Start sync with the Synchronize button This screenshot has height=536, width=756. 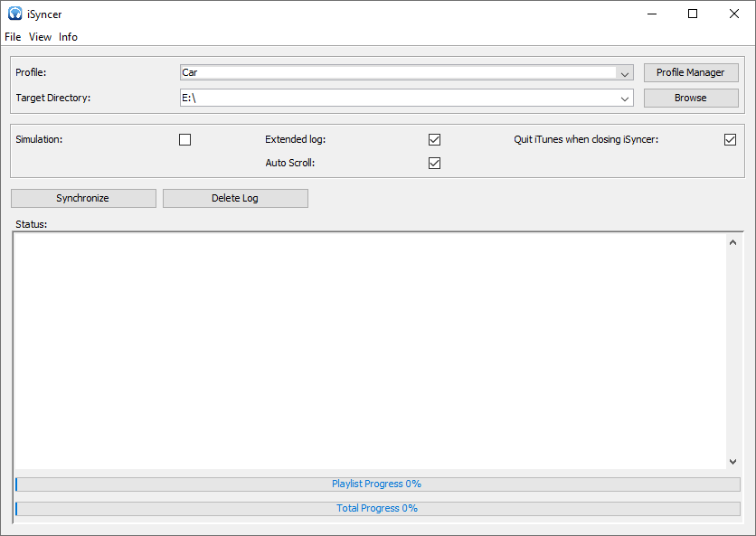click(83, 198)
